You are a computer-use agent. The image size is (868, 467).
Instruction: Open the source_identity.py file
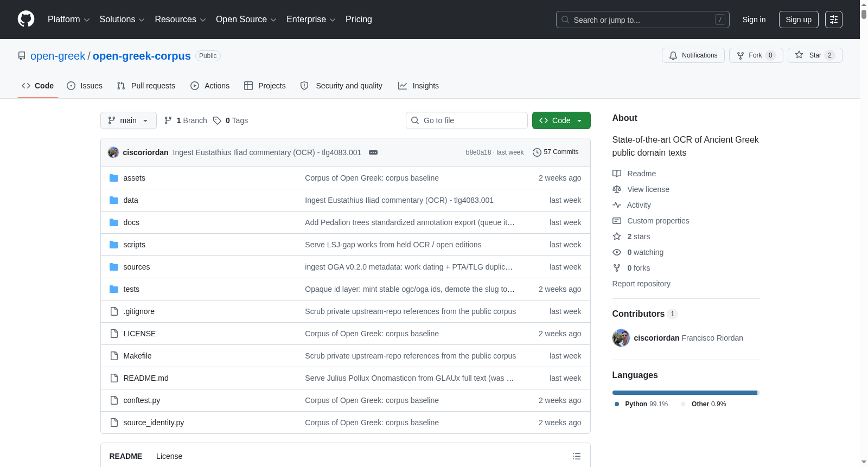tap(154, 423)
